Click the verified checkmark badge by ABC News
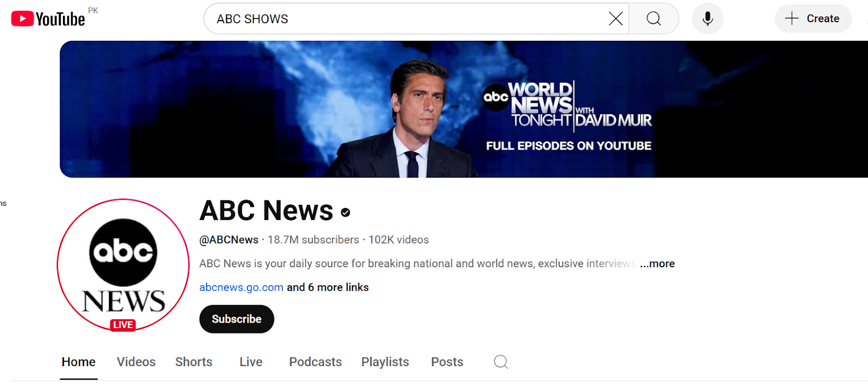 (346, 212)
